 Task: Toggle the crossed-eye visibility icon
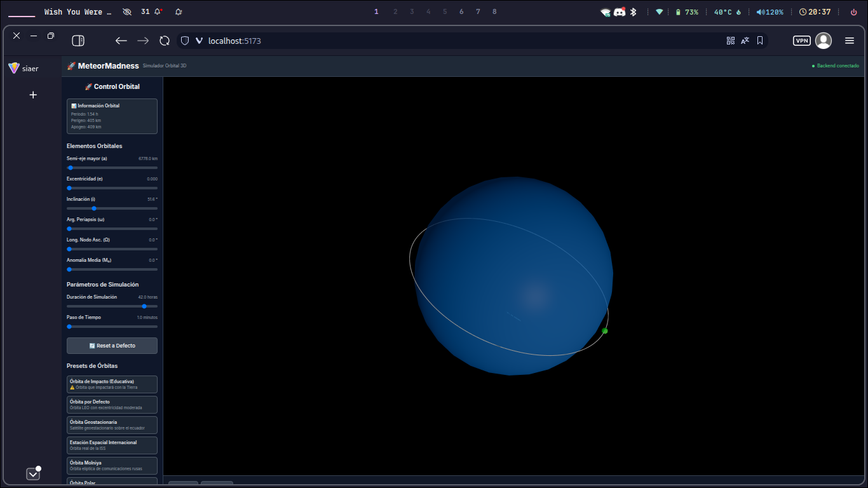(x=127, y=12)
